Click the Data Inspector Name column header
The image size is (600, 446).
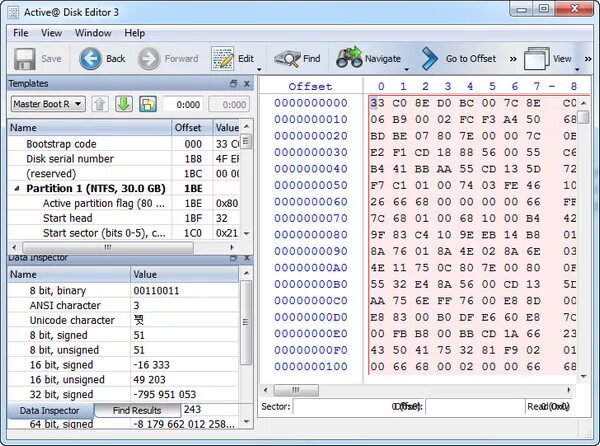click(x=69, y=275)
